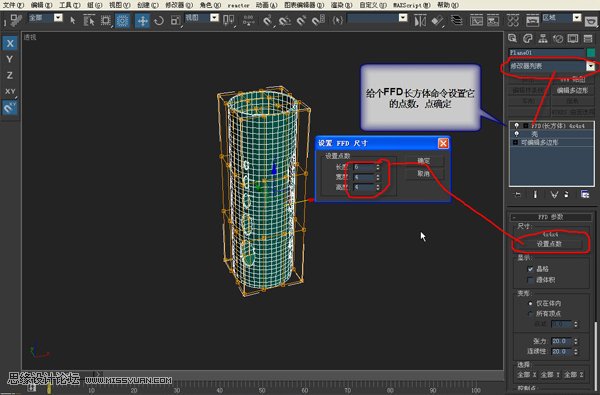
Task: Open the 编辑 menu
Action: tap(41, 5)
